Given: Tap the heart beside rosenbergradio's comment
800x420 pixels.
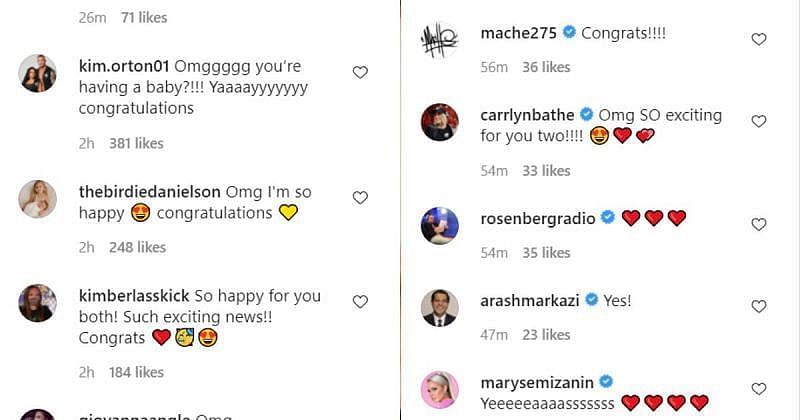Looking at the screenshot, I should (758, 224).
